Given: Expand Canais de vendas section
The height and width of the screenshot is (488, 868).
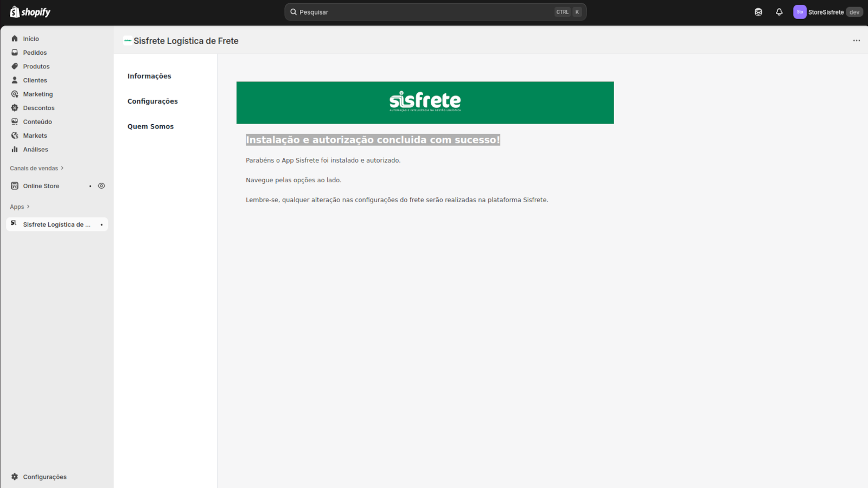Looking at the screenshot, I should point(36,168).
